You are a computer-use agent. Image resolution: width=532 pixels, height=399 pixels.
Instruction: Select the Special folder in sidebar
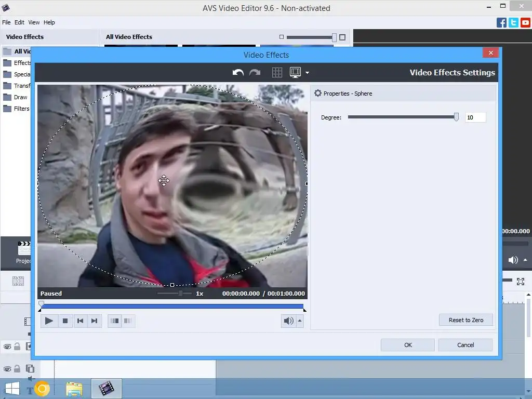[x=17, y=74]
